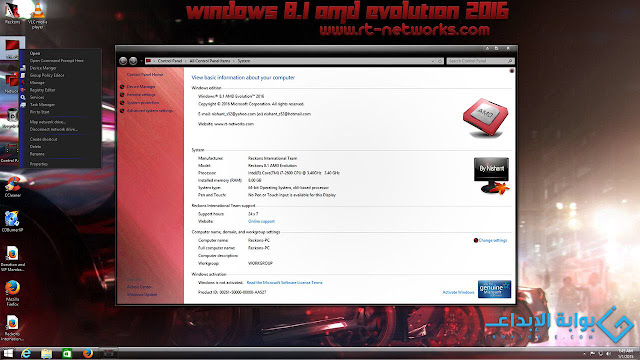Expand the Control Panel breadcrumb chevron
The height and width of the screenshot is (360, 640).
coord(185,61)
